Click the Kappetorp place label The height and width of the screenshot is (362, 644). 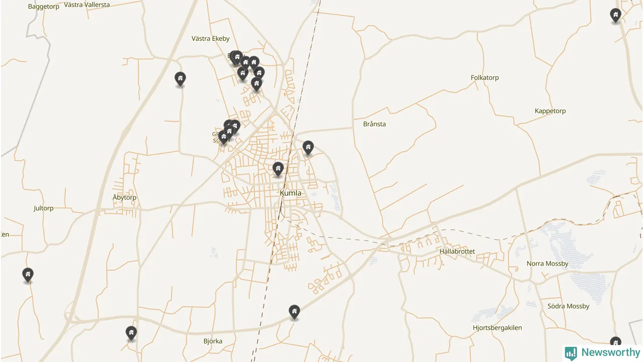[550, 111]
